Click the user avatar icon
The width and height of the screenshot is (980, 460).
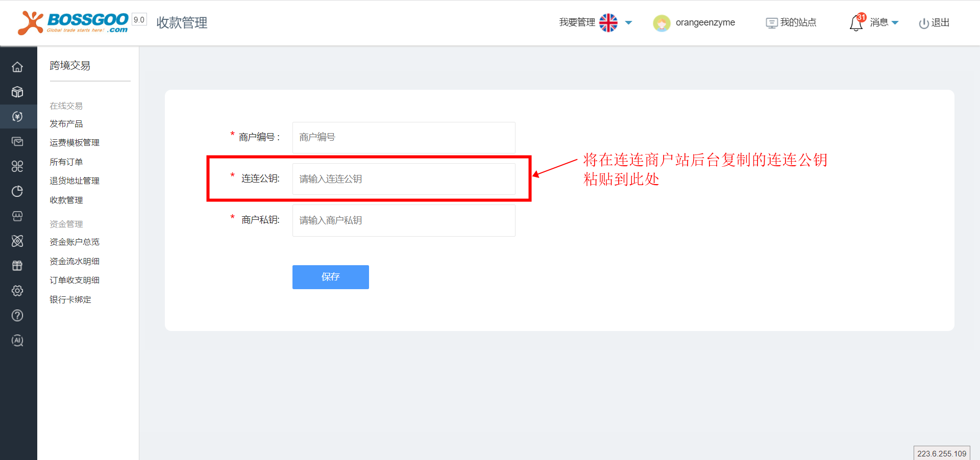[x=661, y=23]
